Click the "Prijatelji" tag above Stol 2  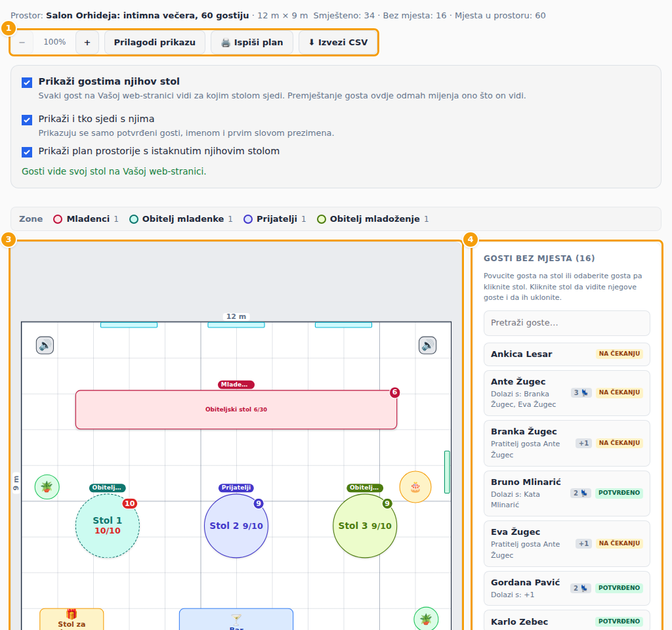[x=236, y=488]
